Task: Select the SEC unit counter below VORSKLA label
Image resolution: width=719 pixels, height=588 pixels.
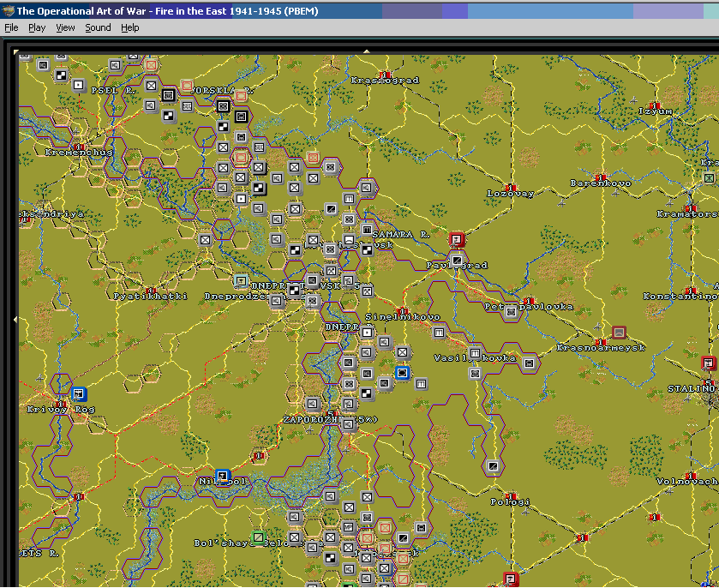Action: [x=187, y=106]
